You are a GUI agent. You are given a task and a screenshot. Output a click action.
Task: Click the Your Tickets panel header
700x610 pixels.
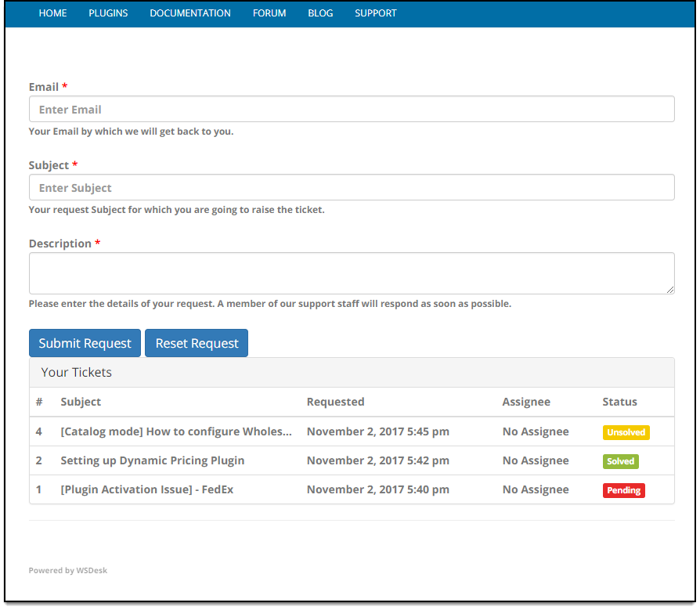pos(76,372)
